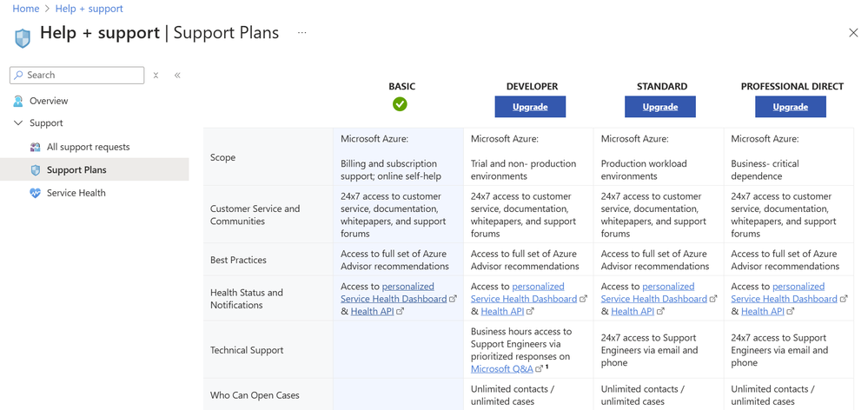Upgrade to the Standard plan
This screenshot has width=868, height=410.
coord(660,107)
